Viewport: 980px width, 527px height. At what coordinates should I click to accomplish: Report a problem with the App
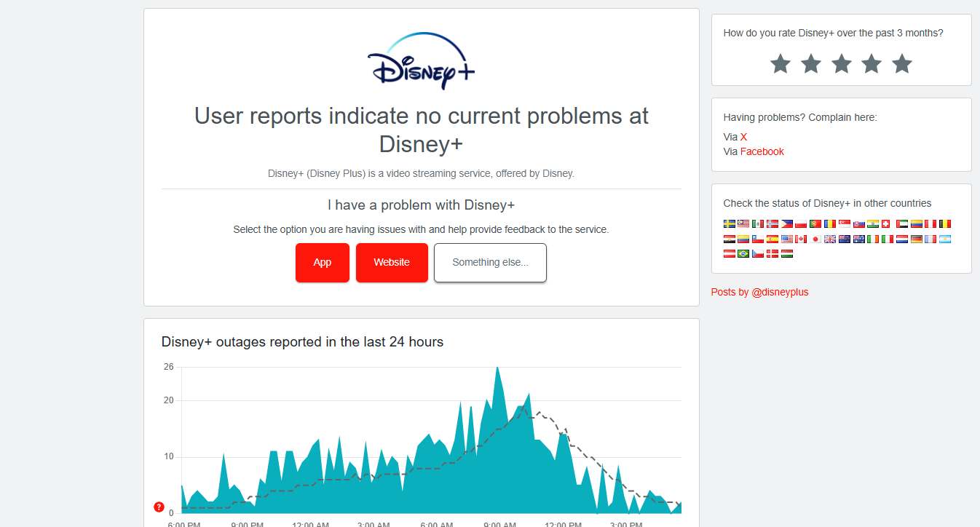[x=323, y=262]
